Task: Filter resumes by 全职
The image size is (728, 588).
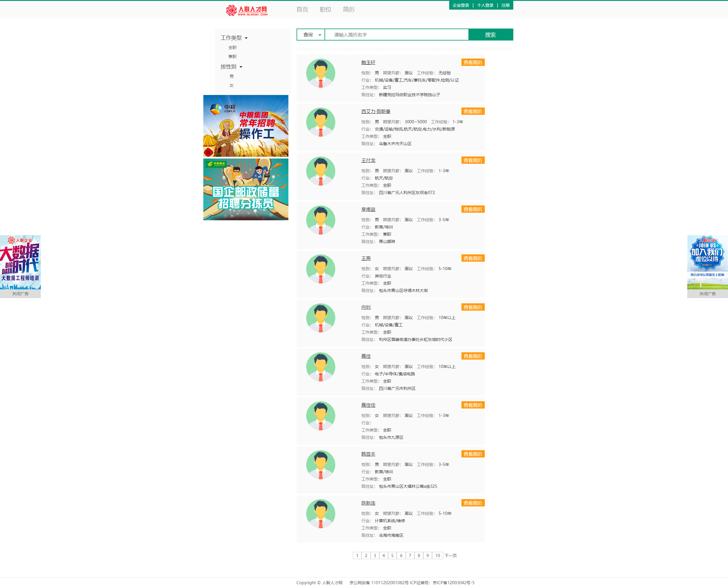Action: click(232, 47)
